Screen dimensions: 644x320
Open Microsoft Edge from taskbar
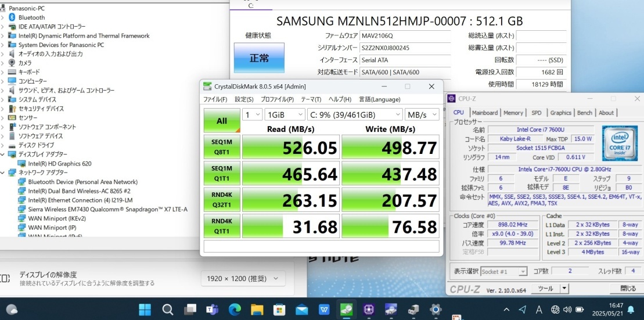(235, 310)
